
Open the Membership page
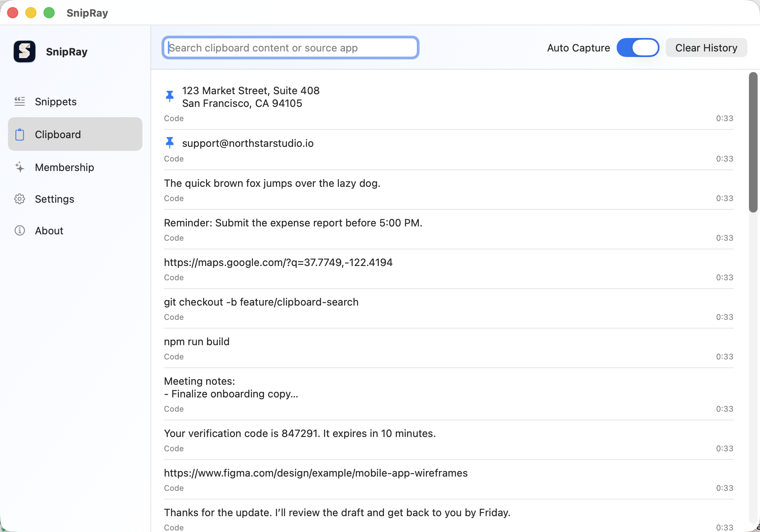coord(75,167)
